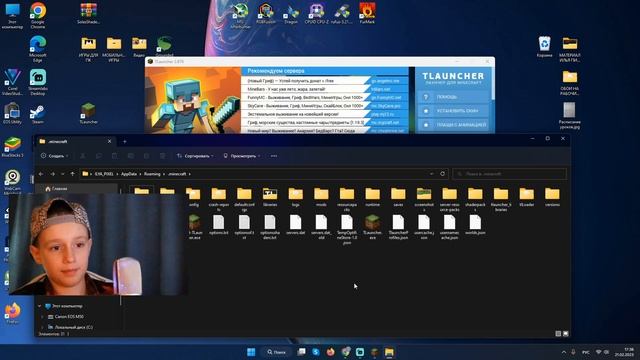Click AppData in the breadcrumb path
The width and height of the screenshot is (640, 360).
(x=129, y=174)
